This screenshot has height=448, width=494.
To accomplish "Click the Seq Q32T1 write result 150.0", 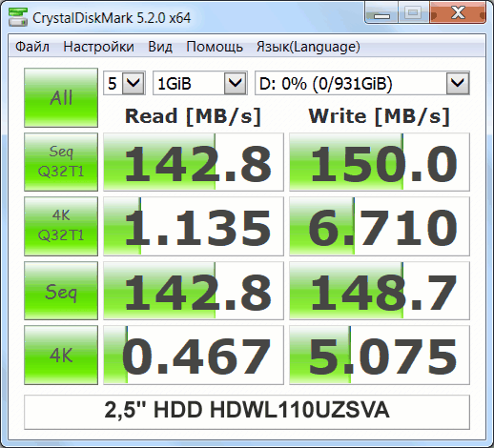I will 380,162.
